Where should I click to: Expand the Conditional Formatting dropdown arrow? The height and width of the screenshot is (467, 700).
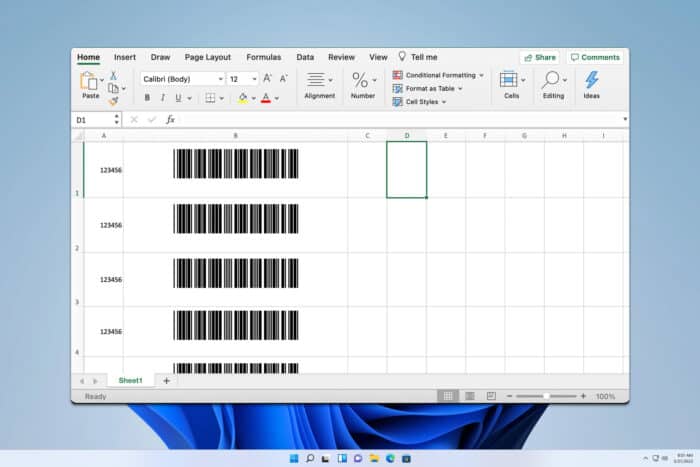point(481,75)
